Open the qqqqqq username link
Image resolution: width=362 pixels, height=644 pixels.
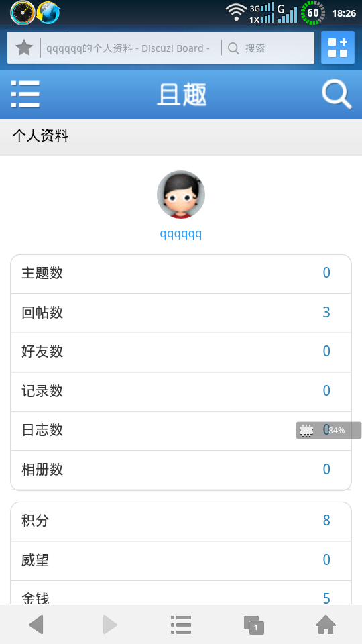pyautogui.click(x=181, y=235)
